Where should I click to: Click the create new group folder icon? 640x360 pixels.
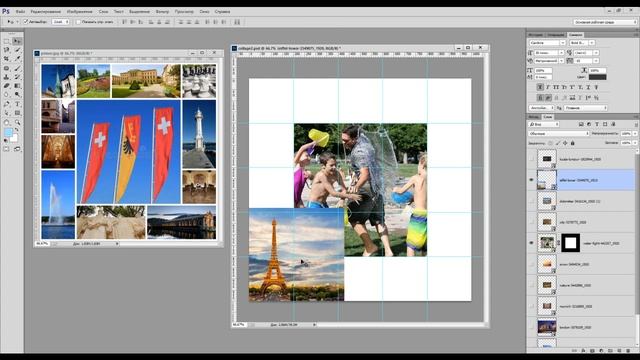[x=610, y=351]
